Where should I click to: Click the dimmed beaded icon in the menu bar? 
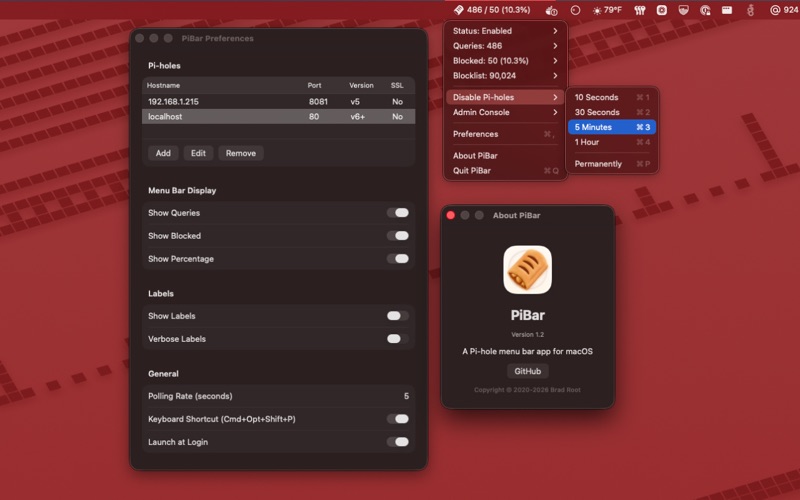(750, 10)
